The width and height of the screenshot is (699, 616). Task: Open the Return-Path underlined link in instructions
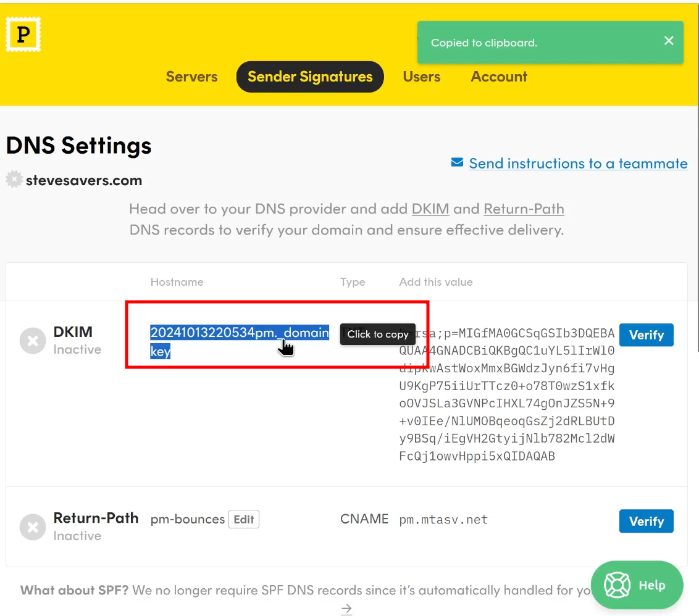[524, 209]
